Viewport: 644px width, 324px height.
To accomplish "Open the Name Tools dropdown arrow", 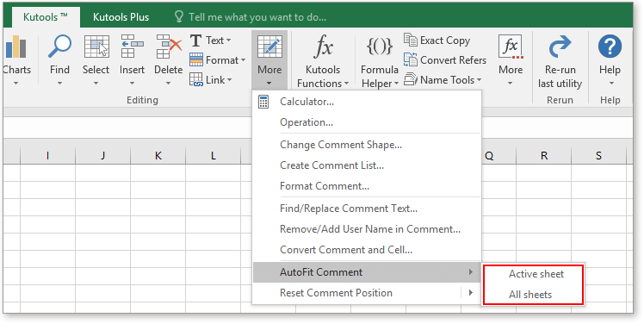I will coord(479,80).
